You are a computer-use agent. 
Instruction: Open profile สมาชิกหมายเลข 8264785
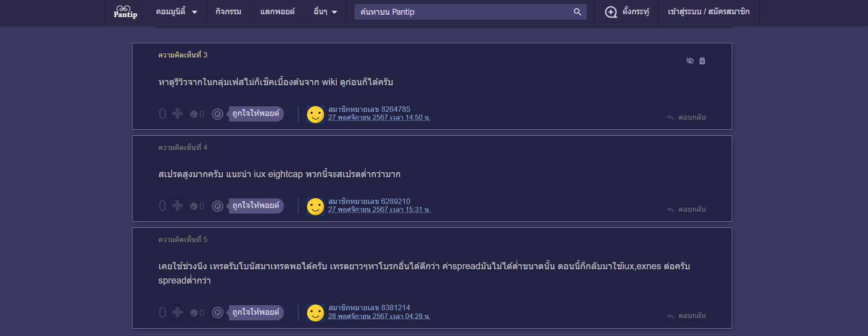click(369, 109)
